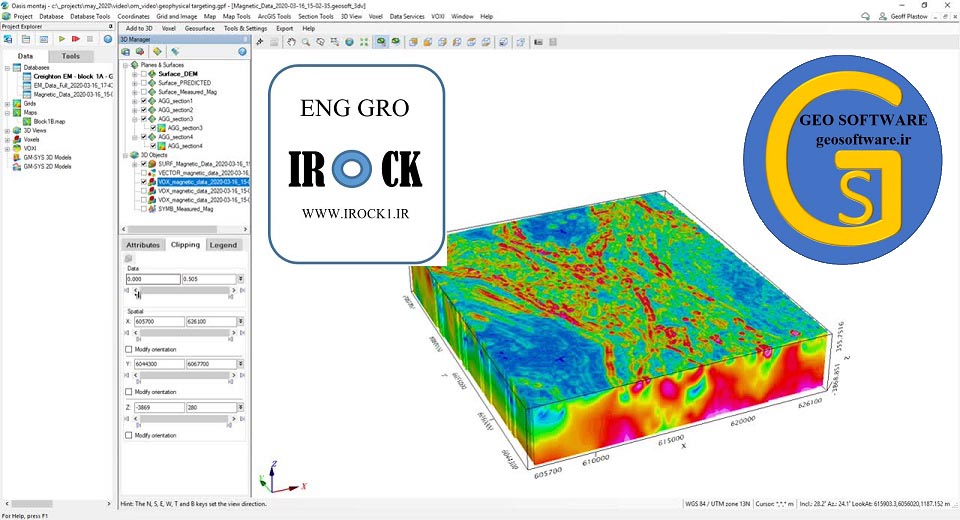Enable the VECTOR_magnetic_data checkbox
Image resolution: width=960 pixels, height=520 pixels.
click(144, 173)
